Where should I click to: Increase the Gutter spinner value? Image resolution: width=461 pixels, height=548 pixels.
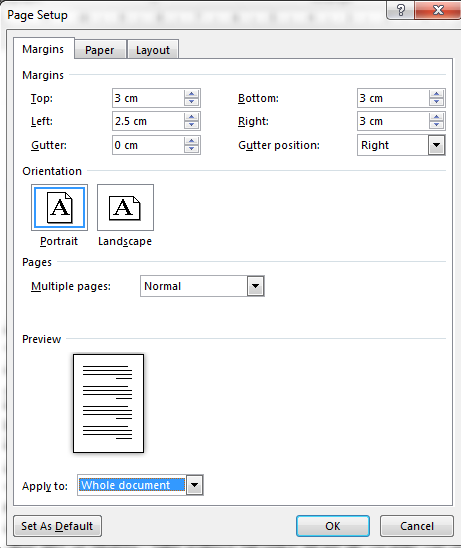click(192, 141)
